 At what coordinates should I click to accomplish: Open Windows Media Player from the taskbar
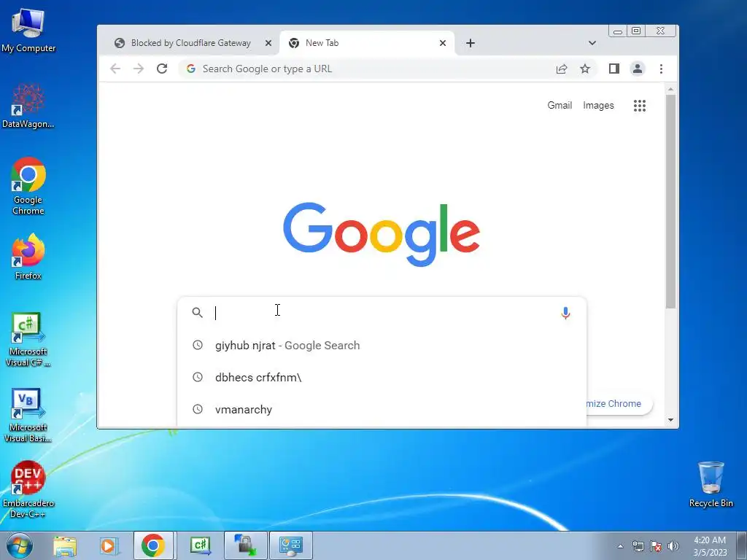point(108,545)
